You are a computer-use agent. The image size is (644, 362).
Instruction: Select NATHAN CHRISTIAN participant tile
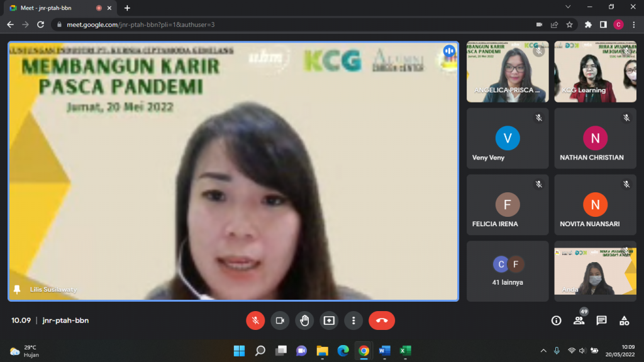point(595,138)
